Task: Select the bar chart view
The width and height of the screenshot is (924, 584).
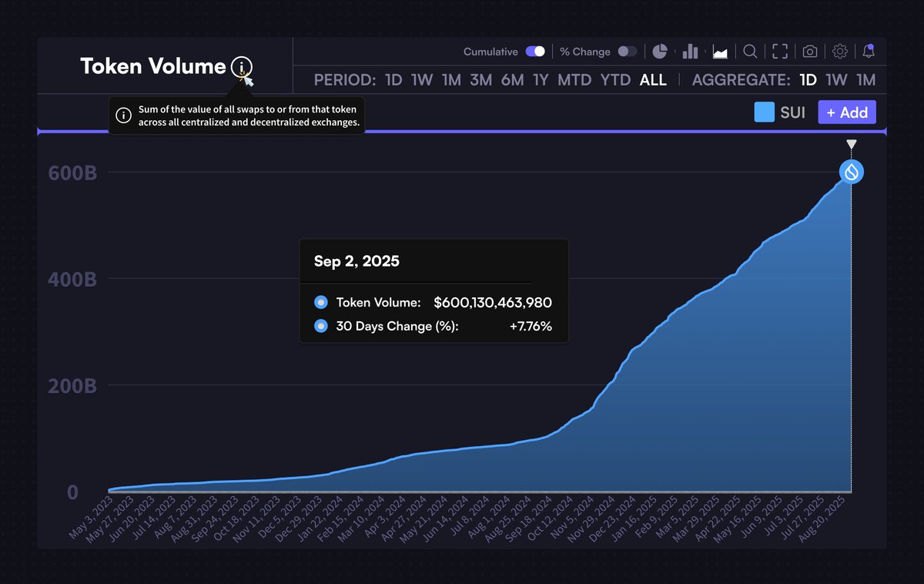Action: point(689,51)
